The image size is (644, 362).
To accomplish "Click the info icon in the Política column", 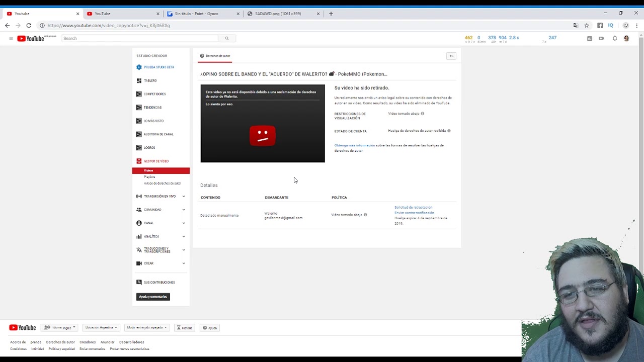I will (x=365, y=215).
